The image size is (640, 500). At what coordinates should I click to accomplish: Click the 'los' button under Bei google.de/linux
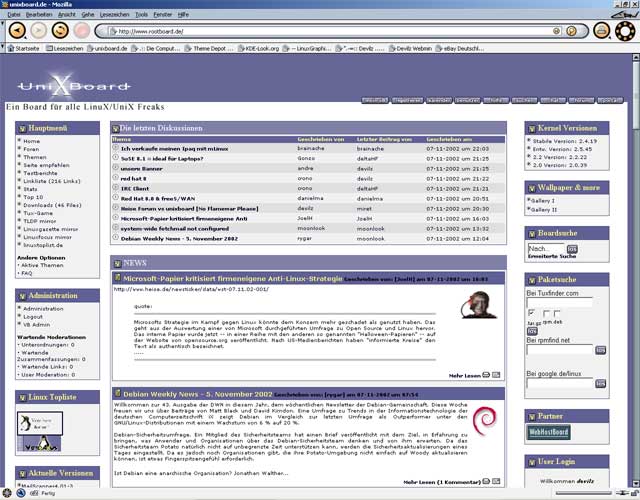coord(600,383)
